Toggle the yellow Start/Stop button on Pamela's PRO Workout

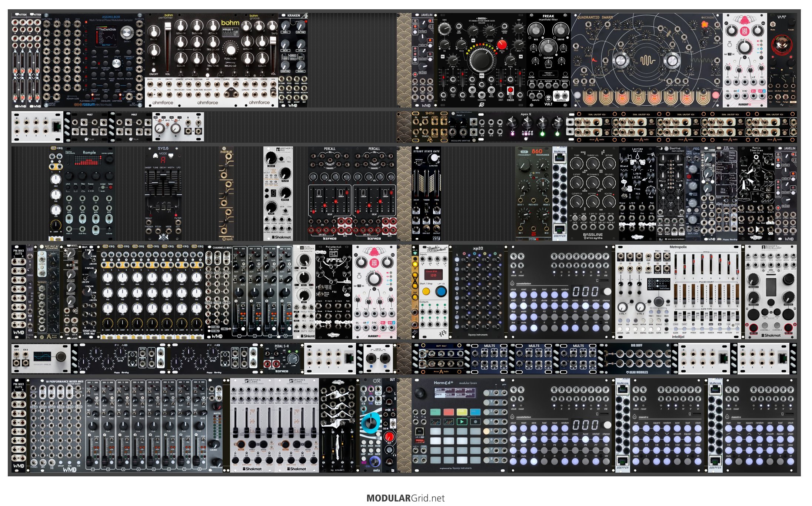(426, 292)
